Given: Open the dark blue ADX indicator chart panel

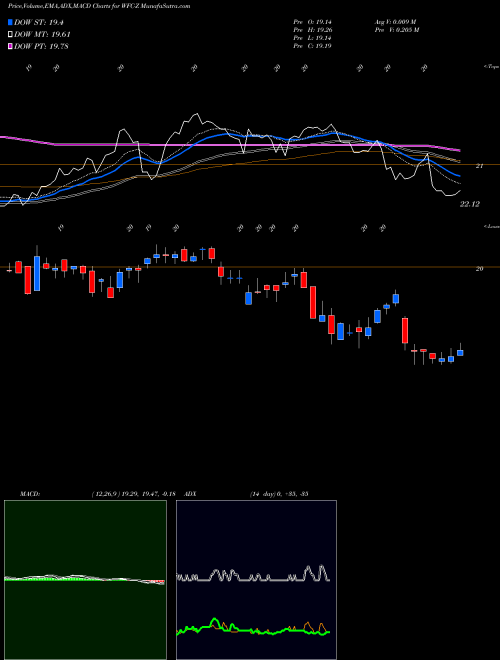Looking at the screenshot, I should point(256,580).
